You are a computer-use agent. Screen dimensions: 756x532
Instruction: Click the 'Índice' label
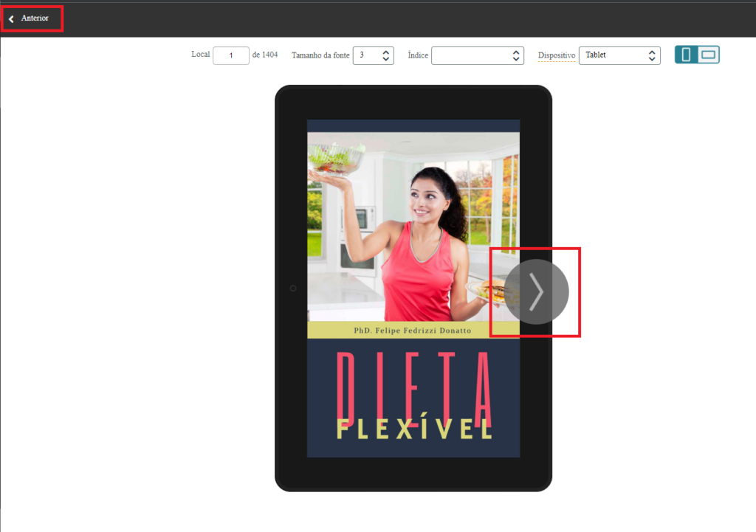click(418, 55)
